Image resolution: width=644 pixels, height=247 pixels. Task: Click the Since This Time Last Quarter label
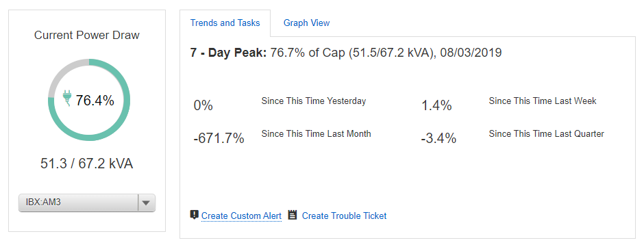(546, 133)
